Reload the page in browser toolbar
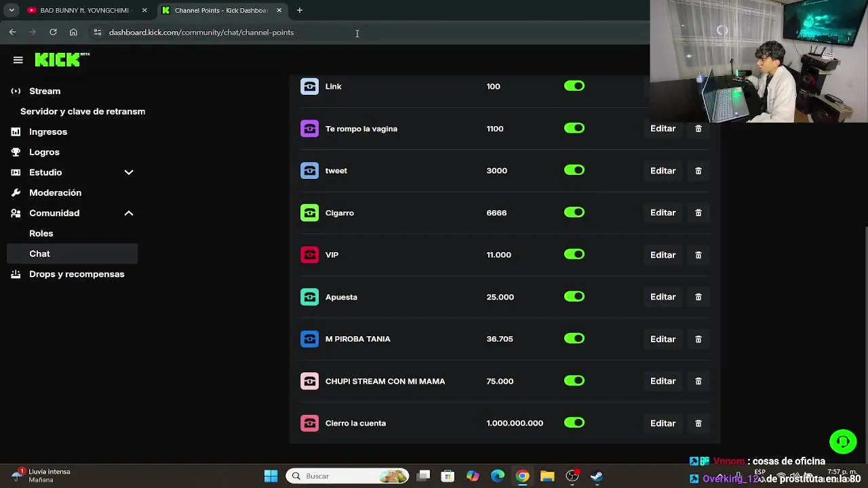 53,32
